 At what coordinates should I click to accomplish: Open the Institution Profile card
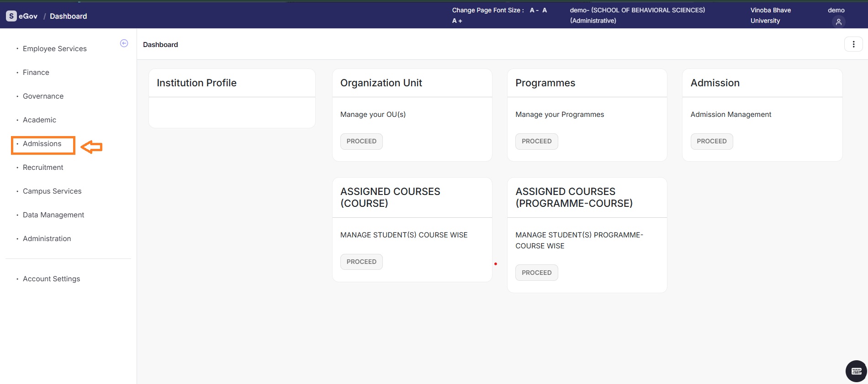pyautogui.click(x=196, y=83)
